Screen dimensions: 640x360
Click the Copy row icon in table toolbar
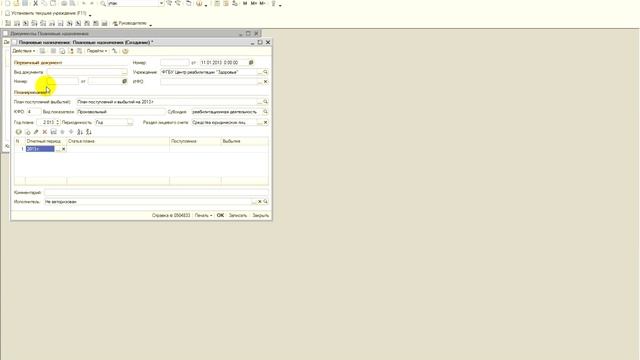[28, 132]
